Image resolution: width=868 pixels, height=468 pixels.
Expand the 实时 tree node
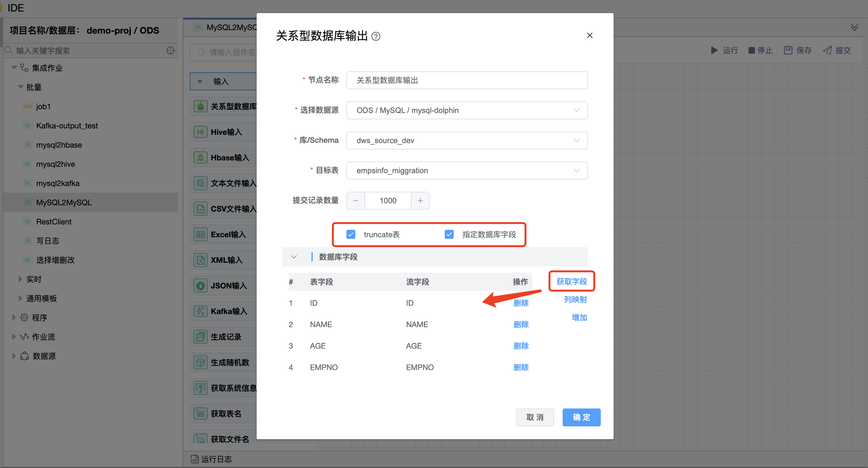pyautogui.click(x=20, y=279)
